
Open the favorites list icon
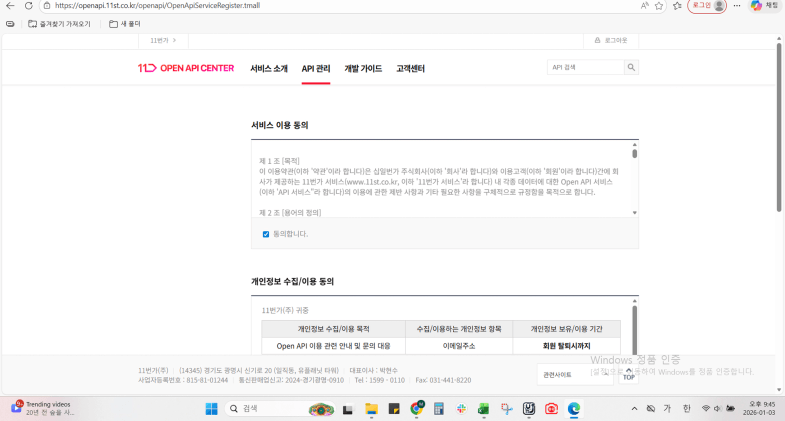(677, 6)
